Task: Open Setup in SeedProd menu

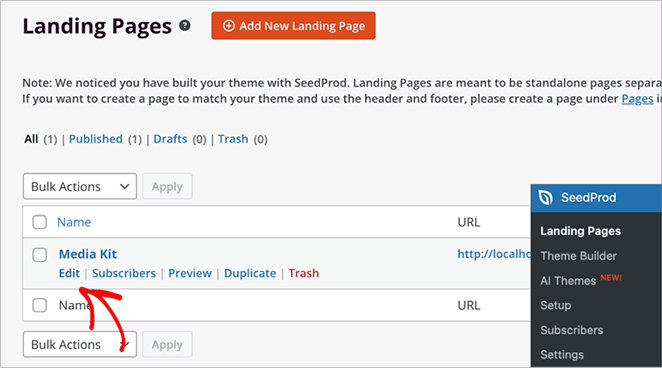Action: pyautogui.click(x=556, y=305)
